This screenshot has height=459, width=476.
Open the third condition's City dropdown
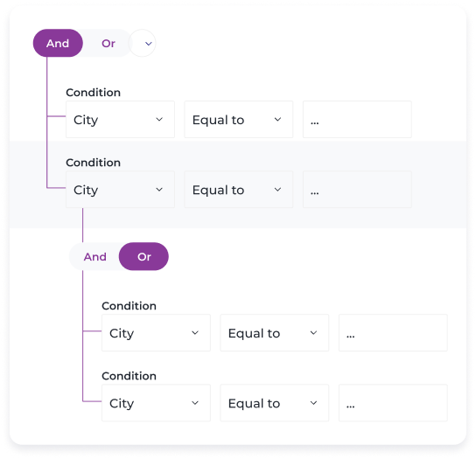tap(156, 333)
